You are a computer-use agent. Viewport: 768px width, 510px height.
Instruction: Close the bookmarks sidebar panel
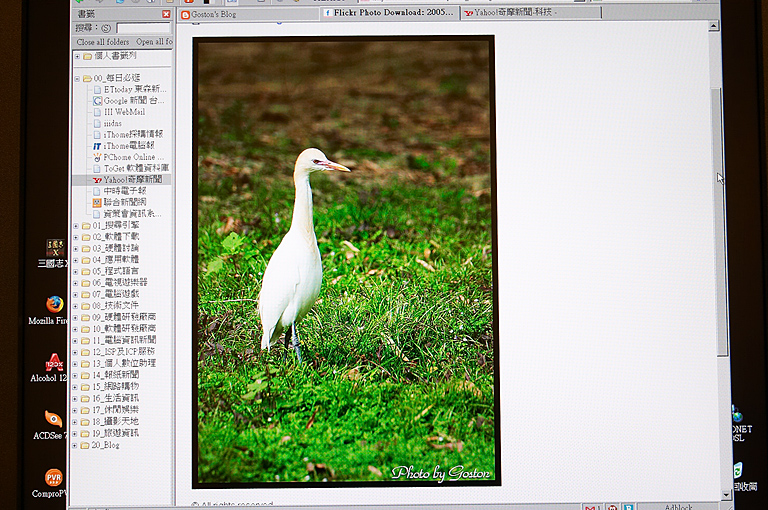click(166, 15)
